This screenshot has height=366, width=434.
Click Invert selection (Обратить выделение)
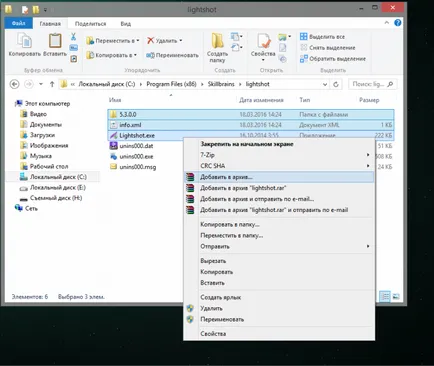333,59
